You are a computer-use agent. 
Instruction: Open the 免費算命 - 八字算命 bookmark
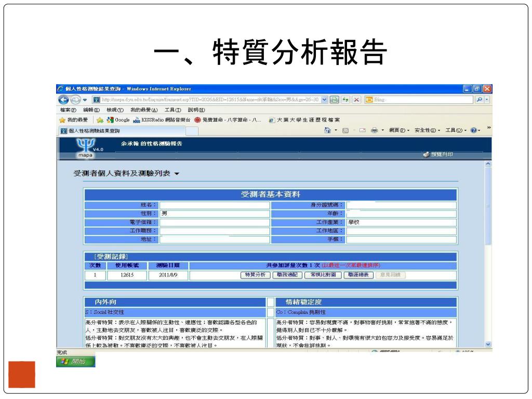228,120
